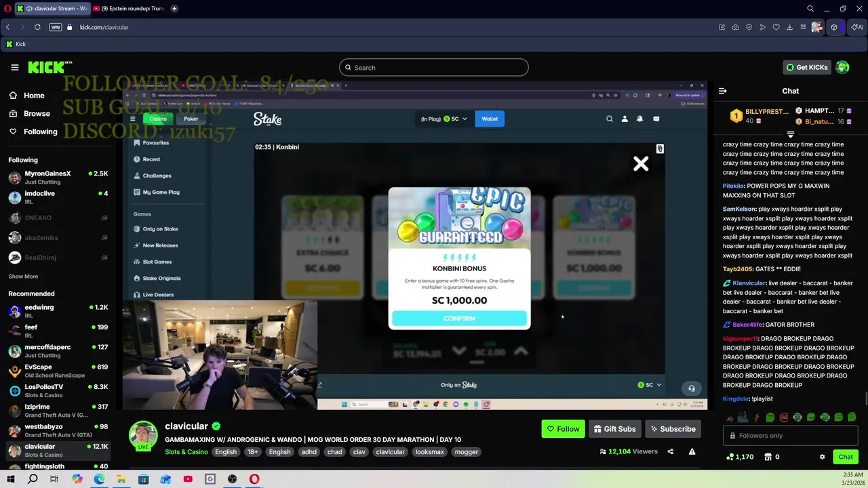868x488 pixels.
Task: Open EvEscape recommended channel
Action: (x=58, y=371)
